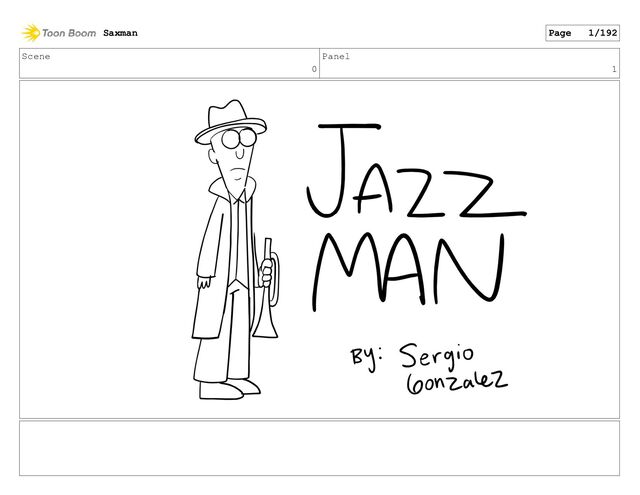The height and width of the screenshot is (495, 640).
Task: Click the Panel label field
Action: (469, 63)
